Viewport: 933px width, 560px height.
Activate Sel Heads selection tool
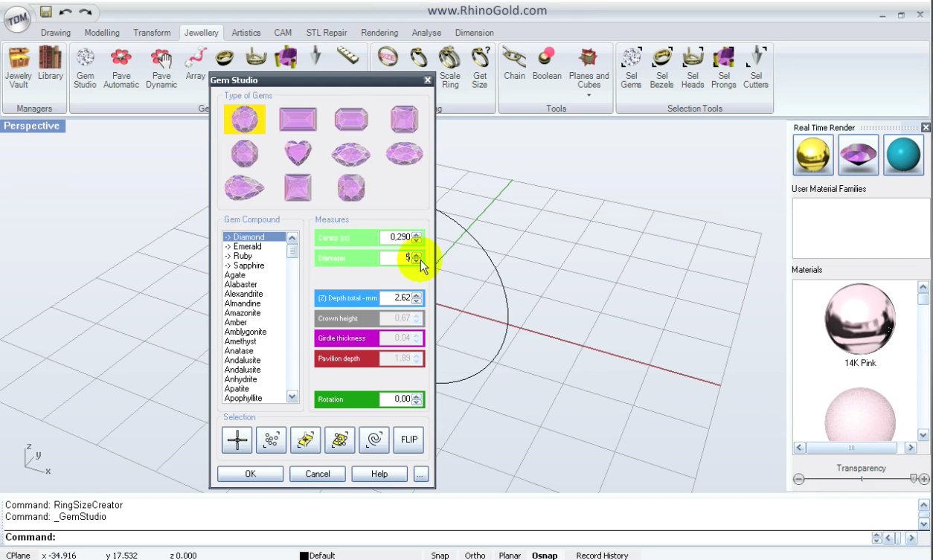[x=693, y=68]
